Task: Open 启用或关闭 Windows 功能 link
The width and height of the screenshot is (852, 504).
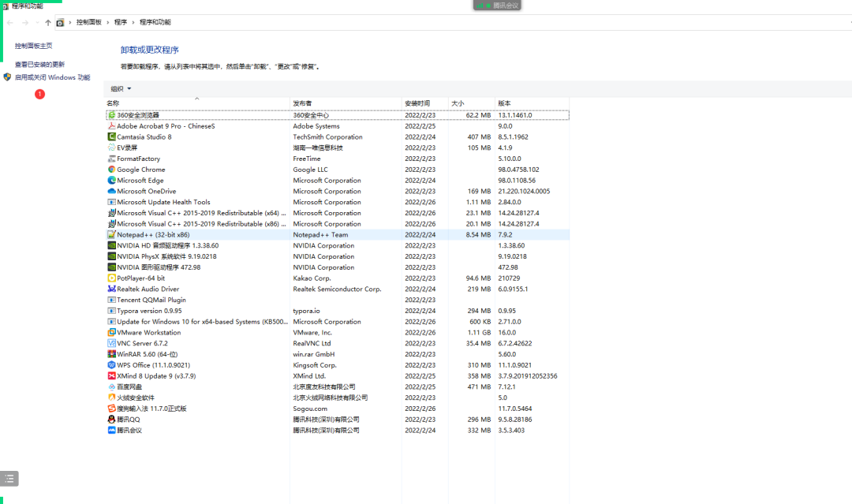Action: [x=52, y=77]
